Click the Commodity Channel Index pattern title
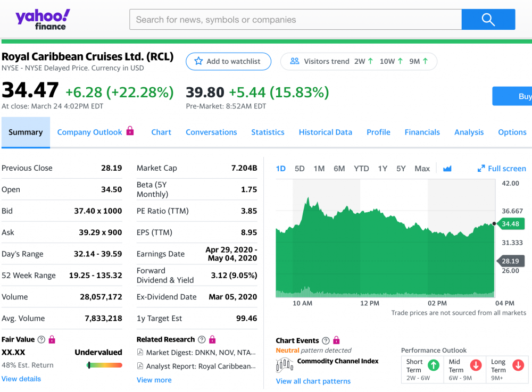The width and height of the screenshot is (532, 392). coord(338,361)
